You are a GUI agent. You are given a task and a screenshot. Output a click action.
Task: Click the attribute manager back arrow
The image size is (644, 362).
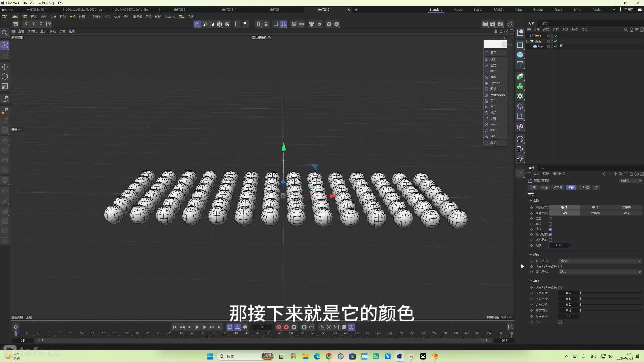604,174
